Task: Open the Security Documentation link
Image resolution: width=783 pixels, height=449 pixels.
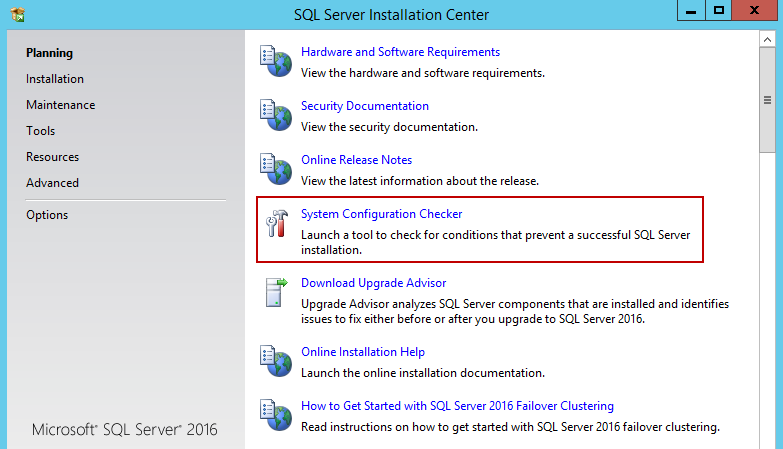Action: [365, 106]
